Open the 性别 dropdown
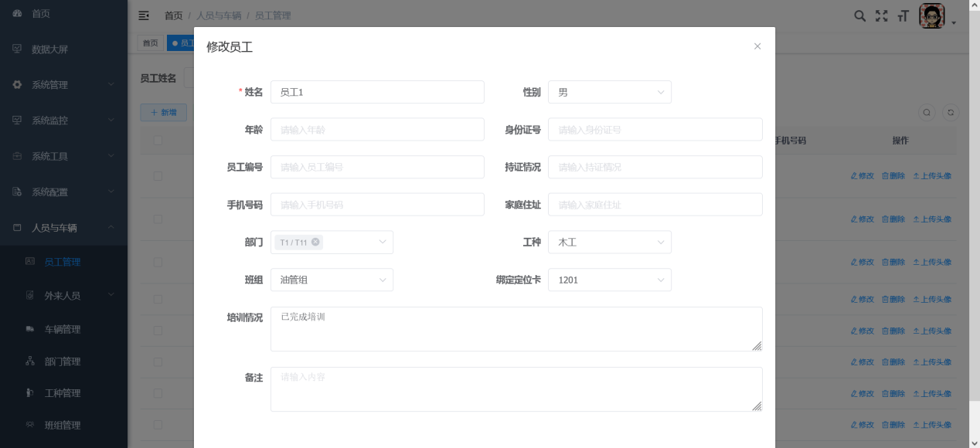This screenshot has width=980, height=448. pos(609,93)
